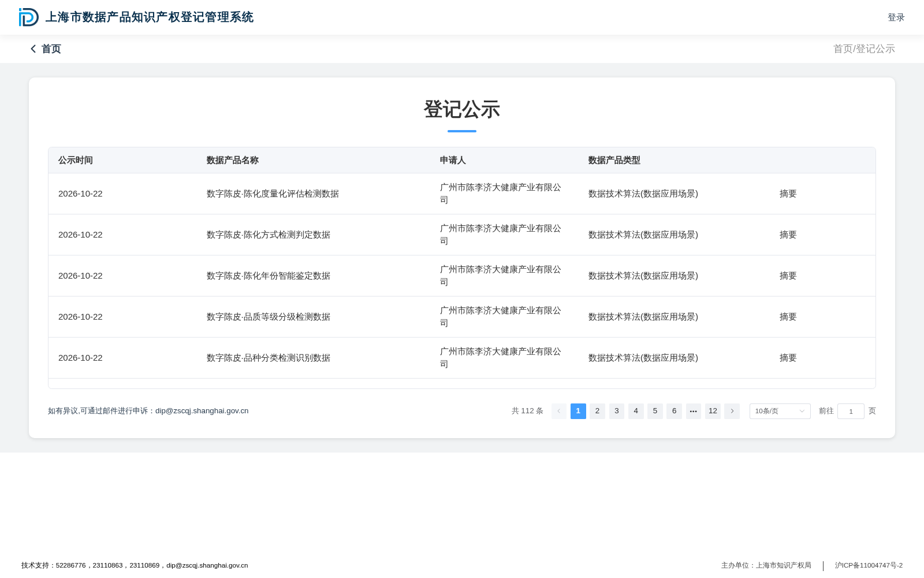The width and height of the screenshot is (924, 578).
Task: Click the system logo icon in header
Action: click(x=28, y=17)
